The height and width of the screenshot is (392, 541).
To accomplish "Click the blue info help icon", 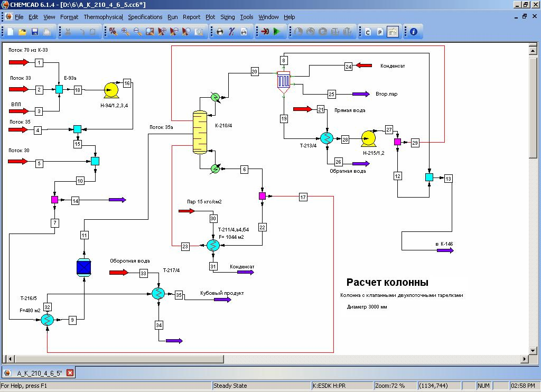I will point(413,32).
